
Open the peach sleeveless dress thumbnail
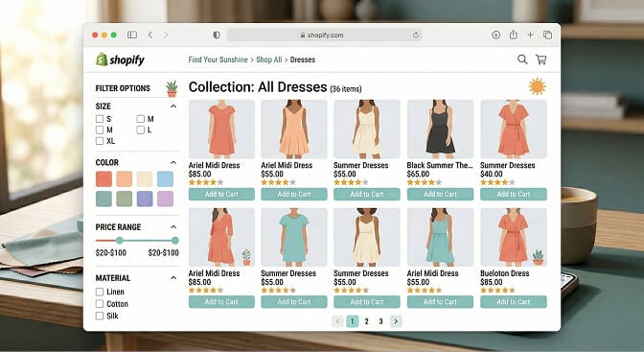coord(294,129)
